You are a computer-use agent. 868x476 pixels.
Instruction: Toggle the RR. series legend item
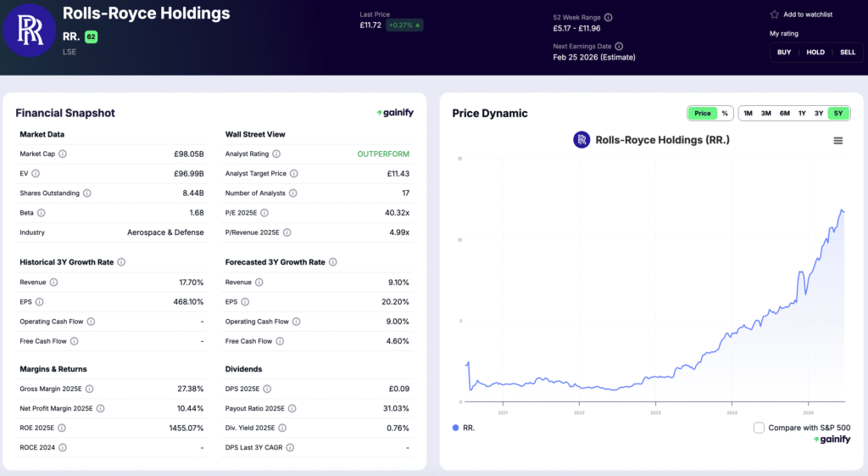coord(463,428)
